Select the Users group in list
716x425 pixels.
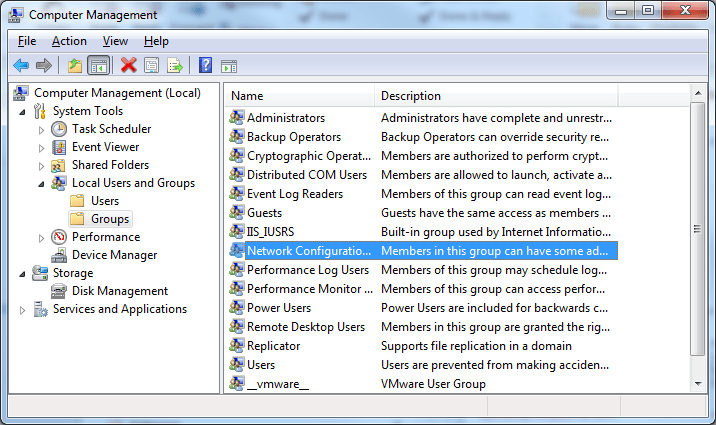[x=422, y=365]
